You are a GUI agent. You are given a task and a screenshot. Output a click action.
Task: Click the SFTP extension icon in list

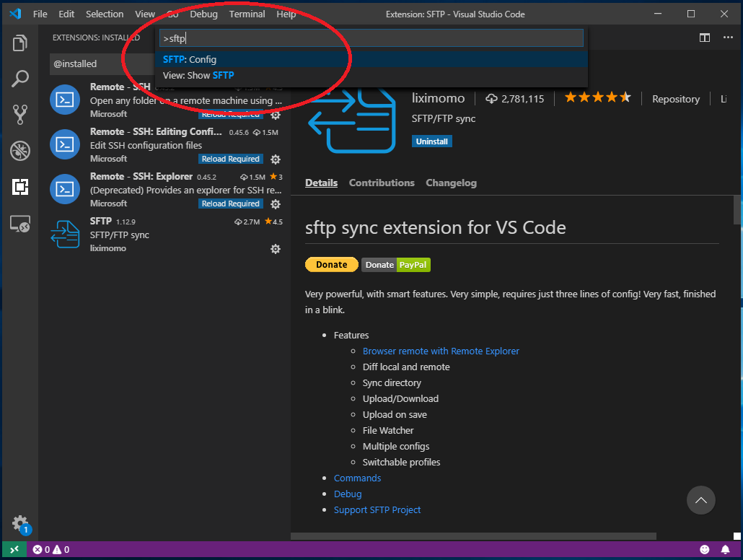tap(65, 235)
